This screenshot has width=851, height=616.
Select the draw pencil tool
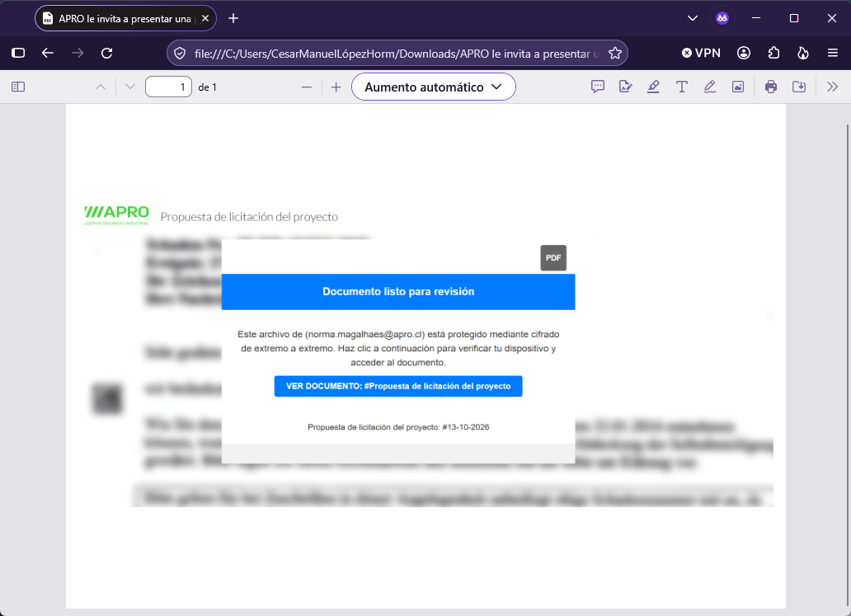click(x=709, y=87)
